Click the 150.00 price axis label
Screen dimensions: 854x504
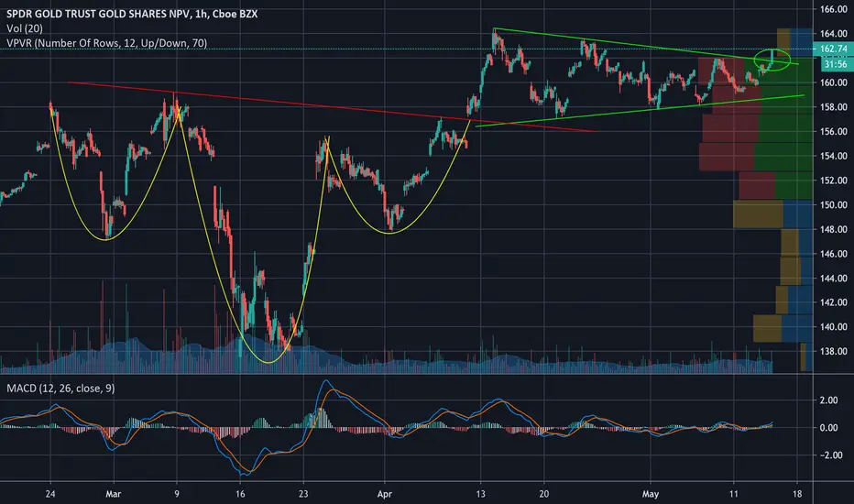833,205
